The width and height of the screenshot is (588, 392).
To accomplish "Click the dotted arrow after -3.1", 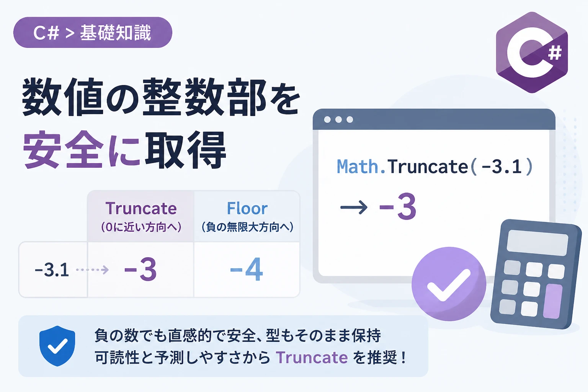I will (x=92, y=270).
